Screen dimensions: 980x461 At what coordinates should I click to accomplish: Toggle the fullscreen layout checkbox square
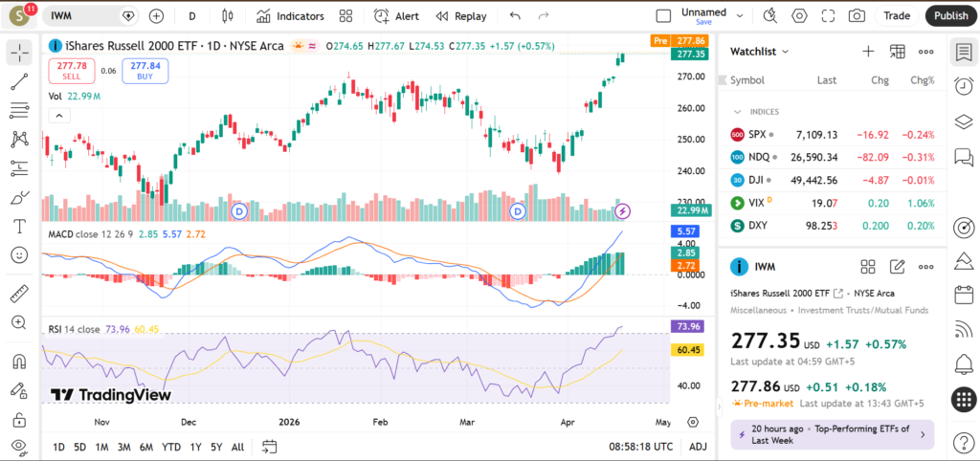(663, 16)
